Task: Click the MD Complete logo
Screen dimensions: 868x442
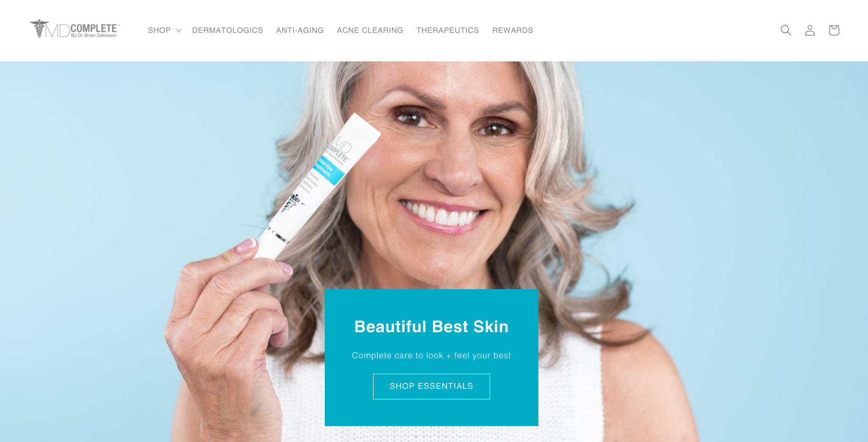Action: click(x=75, y=29)
